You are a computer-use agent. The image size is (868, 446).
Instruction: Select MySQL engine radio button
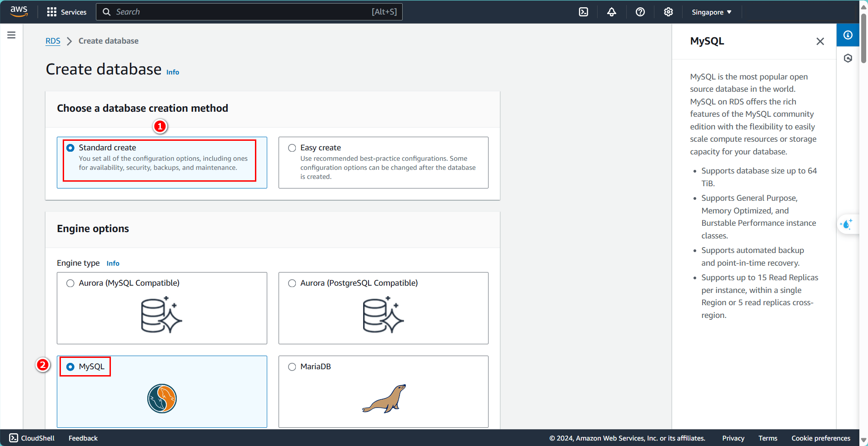click(x=70, y=367)
